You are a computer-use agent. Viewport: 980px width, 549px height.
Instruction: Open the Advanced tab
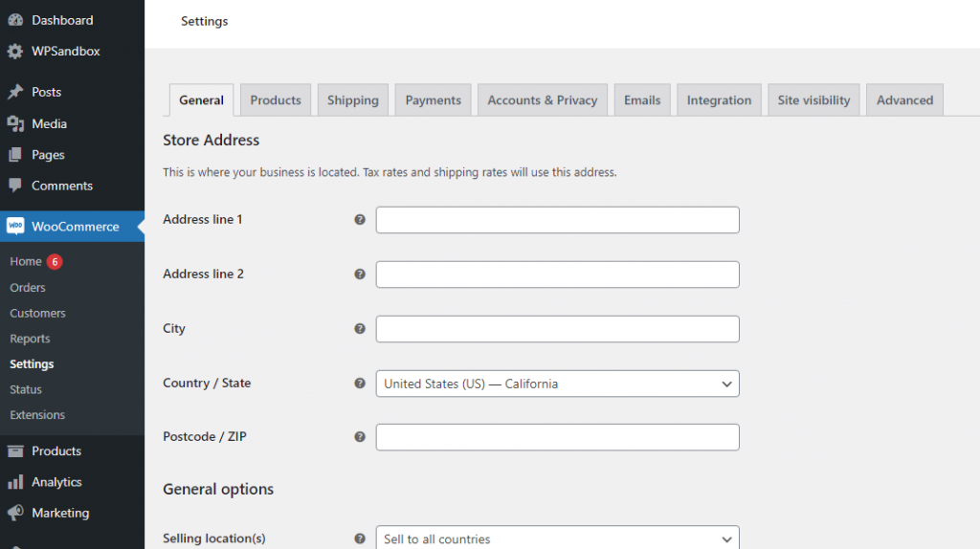click(x=904, y=99)
